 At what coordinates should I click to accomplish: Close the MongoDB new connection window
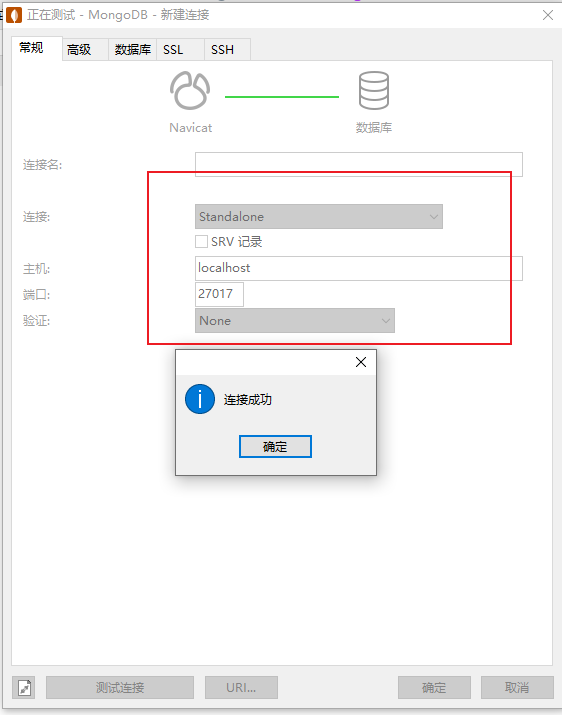548,15
